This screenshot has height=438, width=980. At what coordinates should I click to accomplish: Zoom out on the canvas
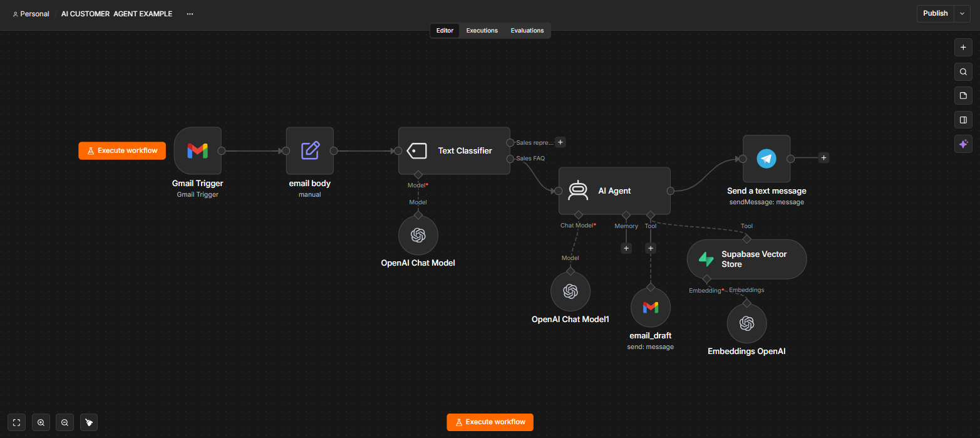[64, 422]
